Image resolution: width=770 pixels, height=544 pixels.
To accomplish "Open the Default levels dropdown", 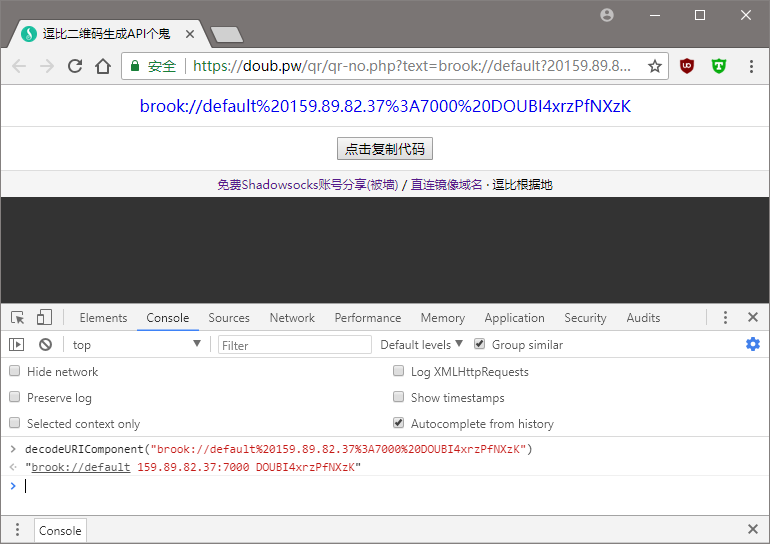I will click(x=421, y=345).
